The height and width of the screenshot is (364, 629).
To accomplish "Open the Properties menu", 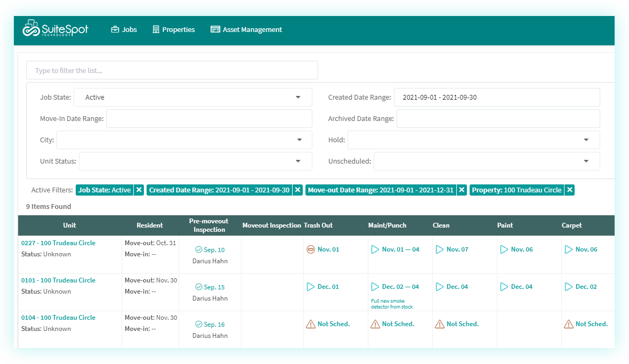I will 173,30.
